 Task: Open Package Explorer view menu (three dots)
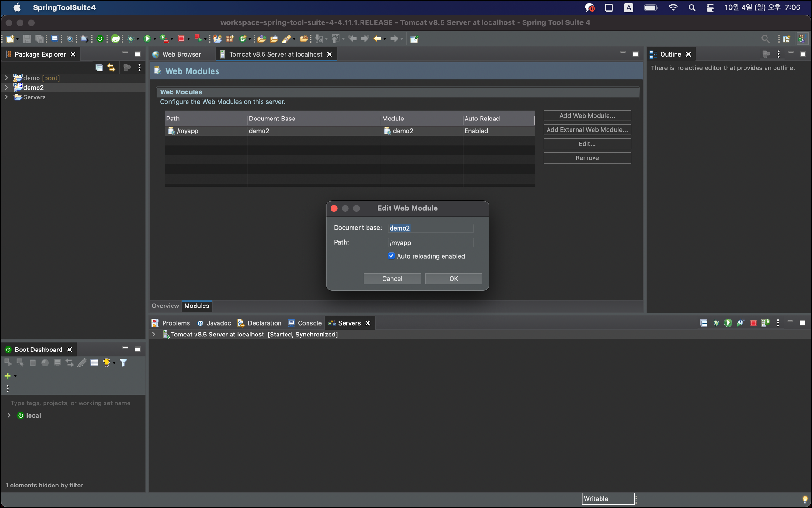139,67
